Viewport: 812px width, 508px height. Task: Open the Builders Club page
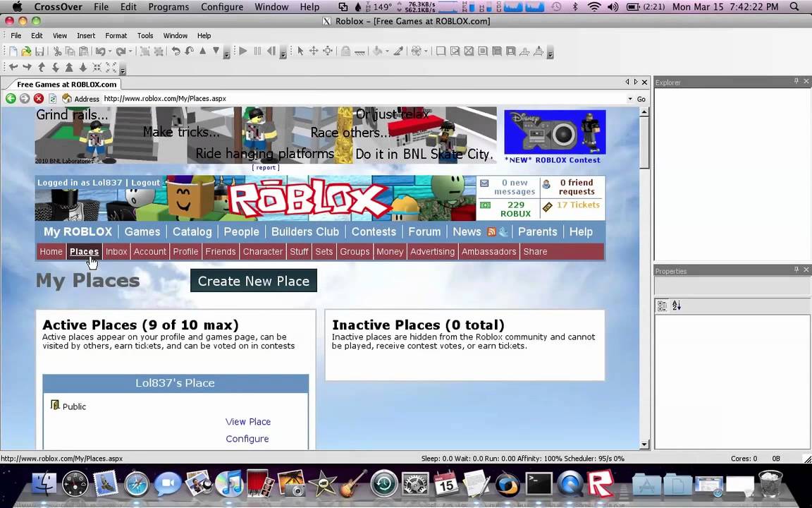coord(305,231)
